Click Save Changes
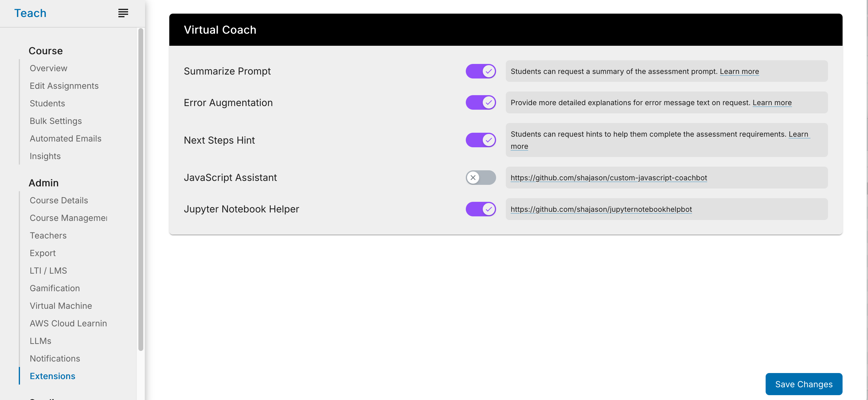Screen dimensions: 868x400 (803, 384)
